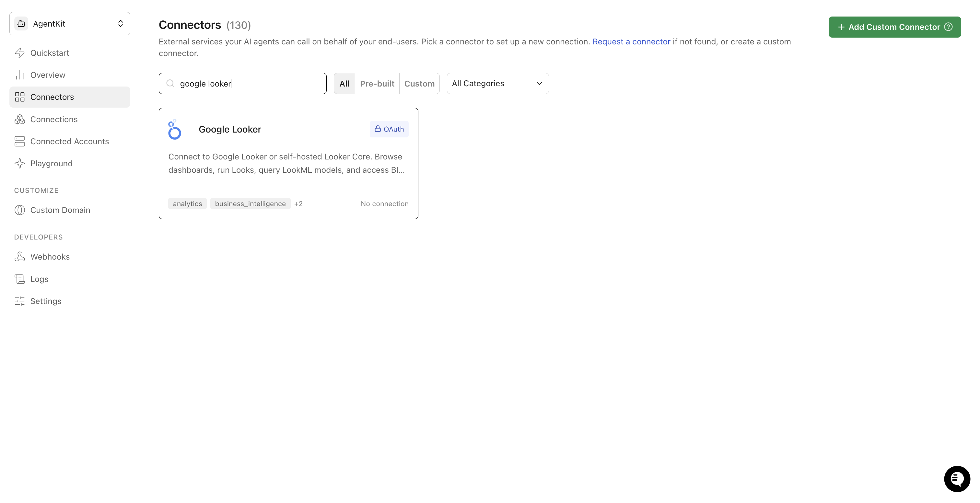The image size is (980, 503).
Task: Click the OAuth badge on Google Looker
Action: click(x=389, y=129)
